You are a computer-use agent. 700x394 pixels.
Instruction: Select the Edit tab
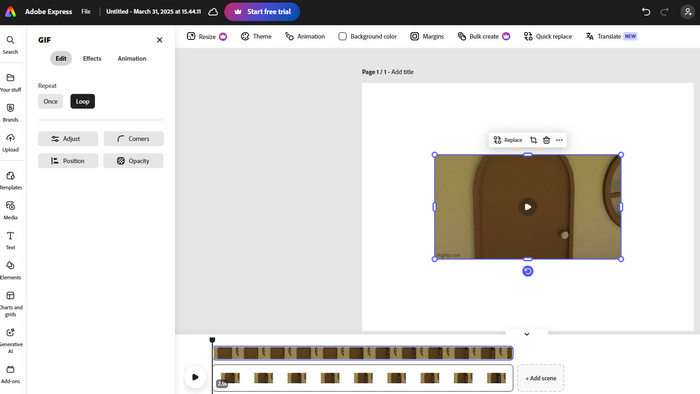pyautogui.click(x=61, y=58)
